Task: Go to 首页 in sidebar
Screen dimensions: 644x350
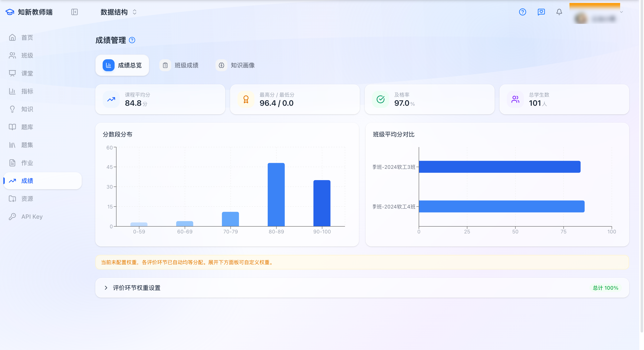Action: coord(43,38)
